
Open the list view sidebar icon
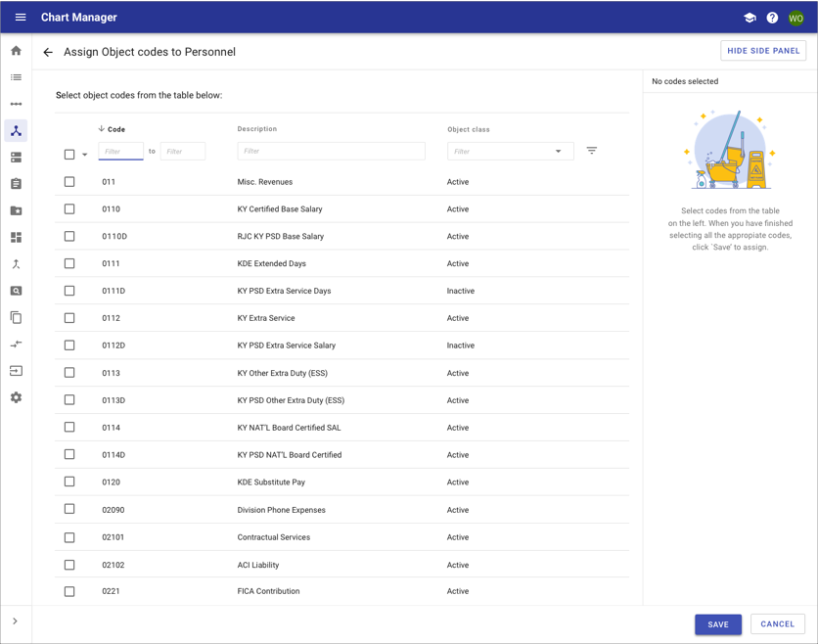click(x=17, y=77)
